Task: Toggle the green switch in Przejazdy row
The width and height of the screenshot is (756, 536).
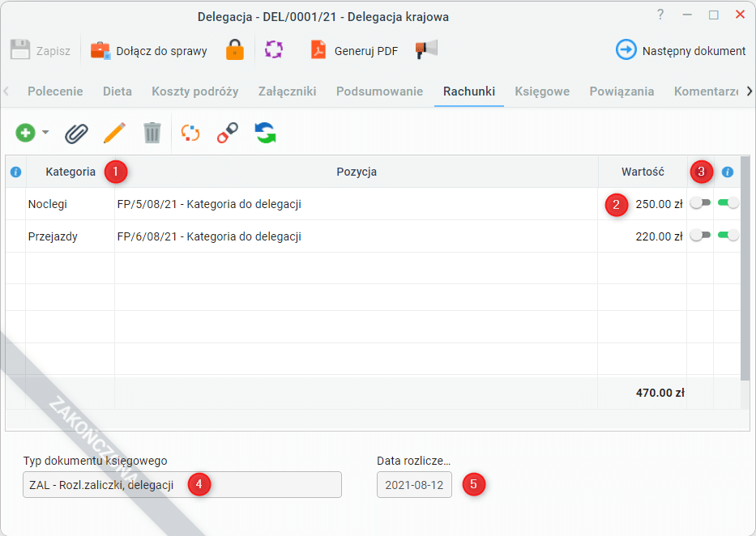Action: point(728,236)
